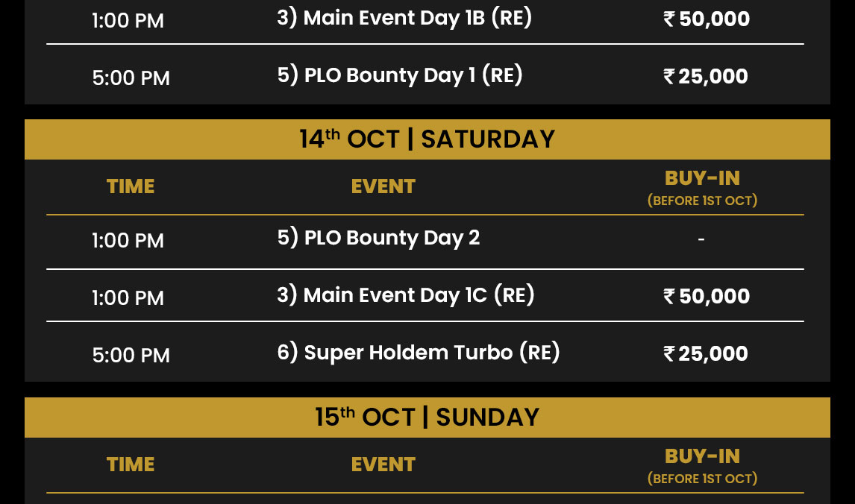The image size is (855, 504).
Task: Click ₹25,000 buy-in for PLO Bounty Day 1
Action: pyautogui.click(x=705, y=76)
